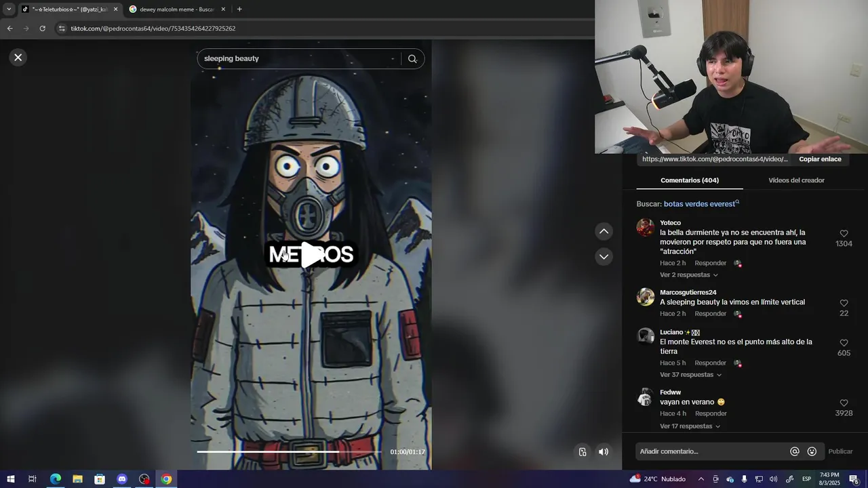
Task: Switch to Teleturbios TikTok browser tab
Action: [69, 9]
